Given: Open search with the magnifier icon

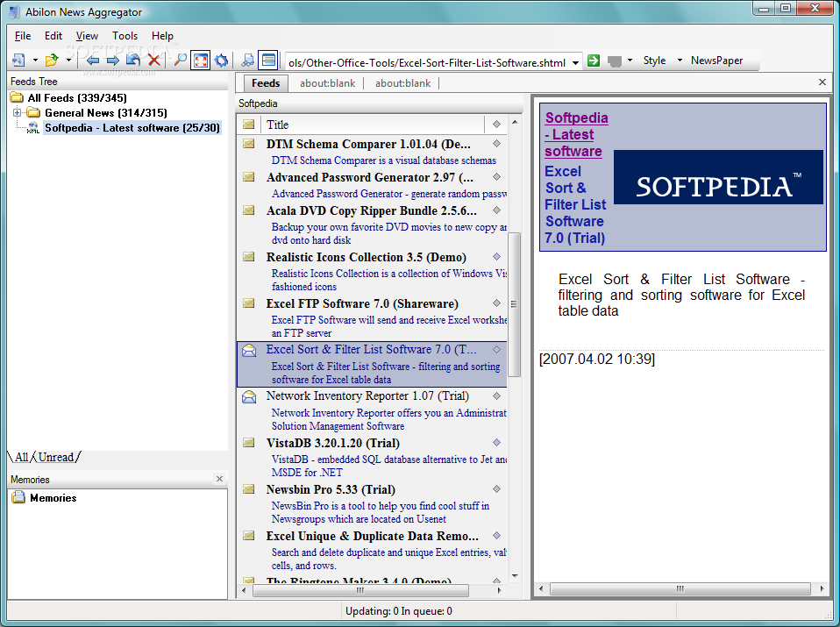Looking at the screenshot, I should pyautogui.click(x=181, y=60).
